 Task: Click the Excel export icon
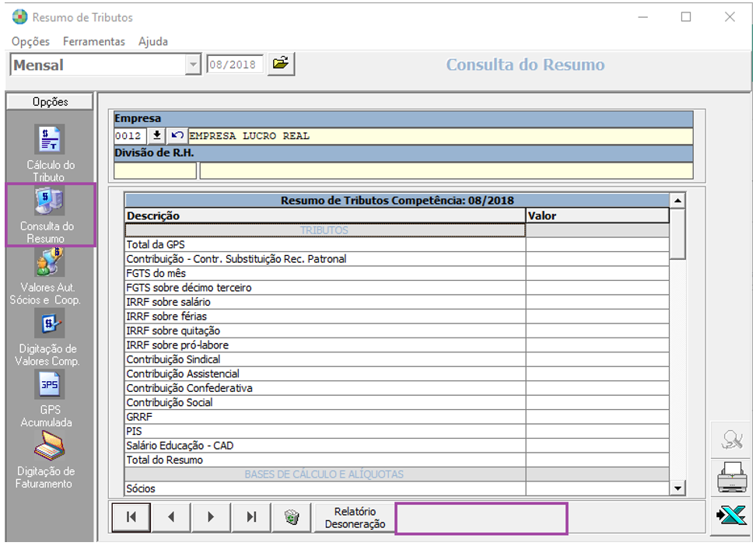(x=731, y=516)
